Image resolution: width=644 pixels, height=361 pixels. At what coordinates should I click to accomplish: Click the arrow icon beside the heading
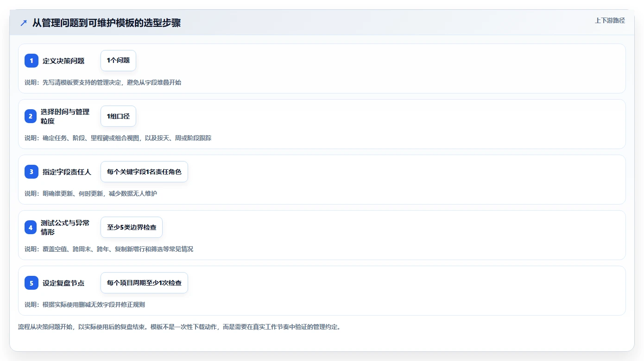[x=24, y=23]
